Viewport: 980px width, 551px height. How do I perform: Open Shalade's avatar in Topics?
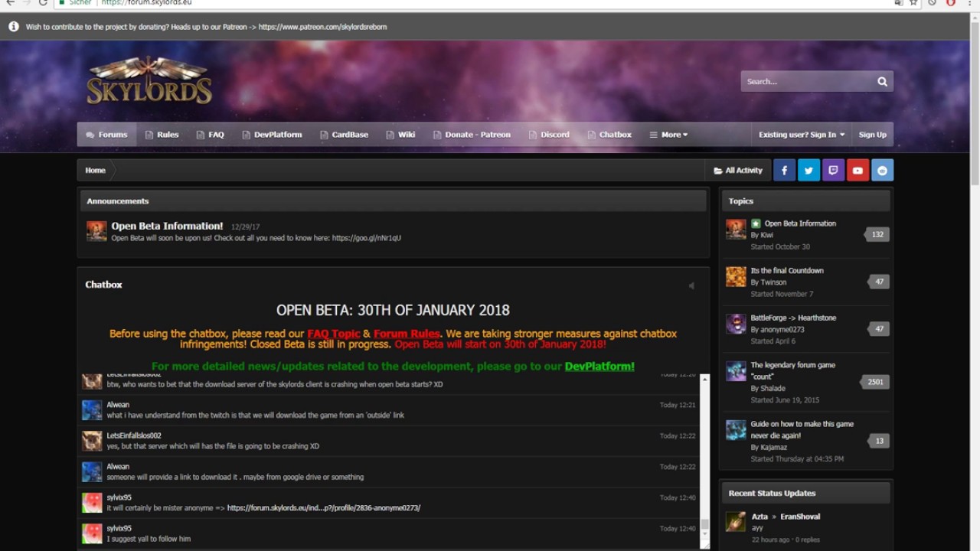click(736, 371)
